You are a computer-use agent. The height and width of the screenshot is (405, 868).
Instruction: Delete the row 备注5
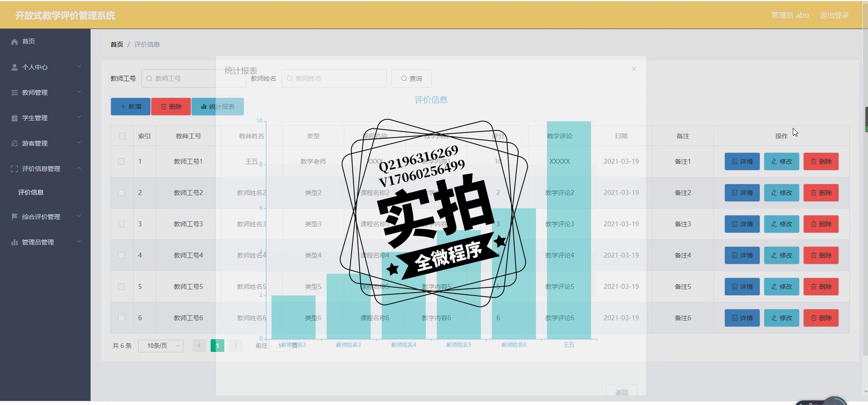[821, 287]
